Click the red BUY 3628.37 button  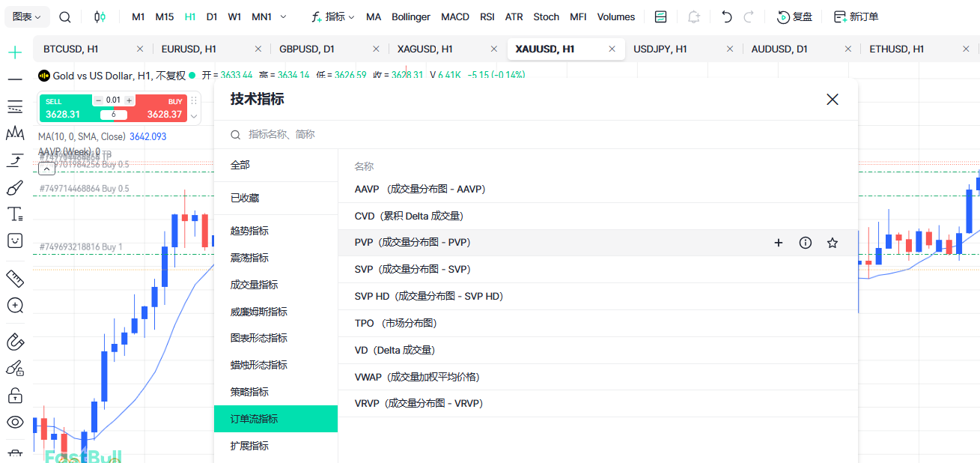164,109
